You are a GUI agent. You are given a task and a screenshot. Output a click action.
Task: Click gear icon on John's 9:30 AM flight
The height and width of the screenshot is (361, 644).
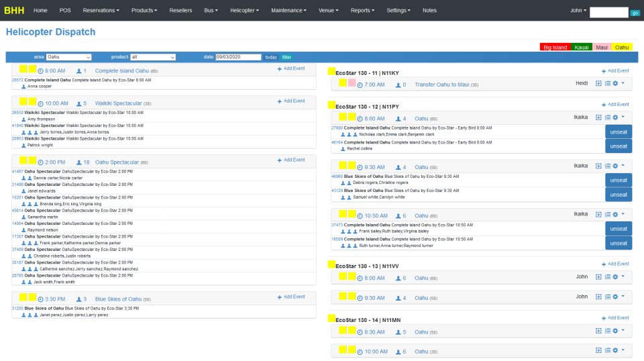615,297
